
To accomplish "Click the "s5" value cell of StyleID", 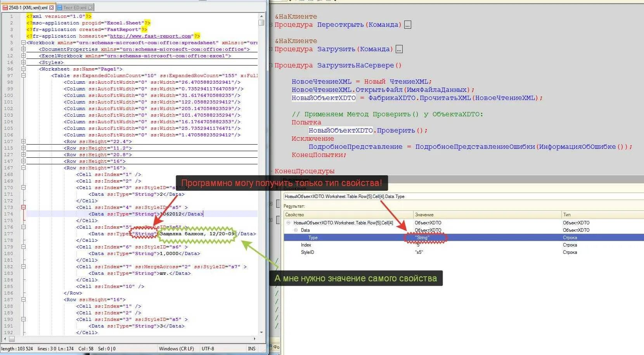I will [419, 252].
